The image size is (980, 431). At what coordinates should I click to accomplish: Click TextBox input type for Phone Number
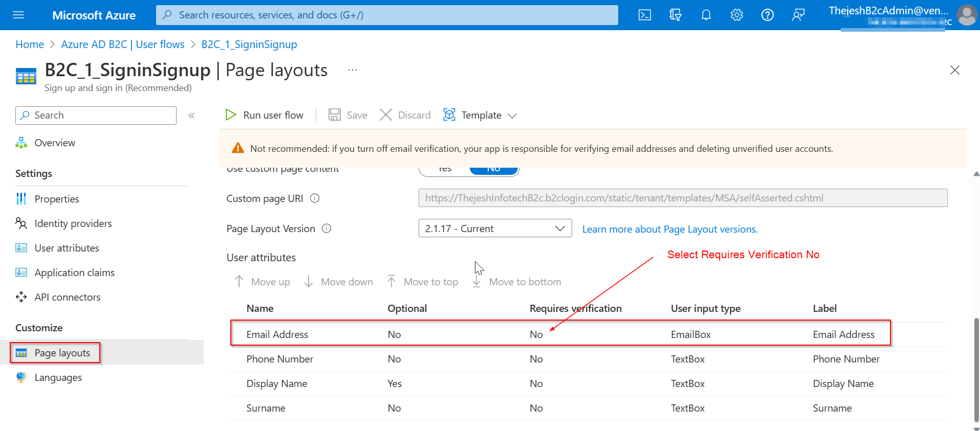click(688, 359)
